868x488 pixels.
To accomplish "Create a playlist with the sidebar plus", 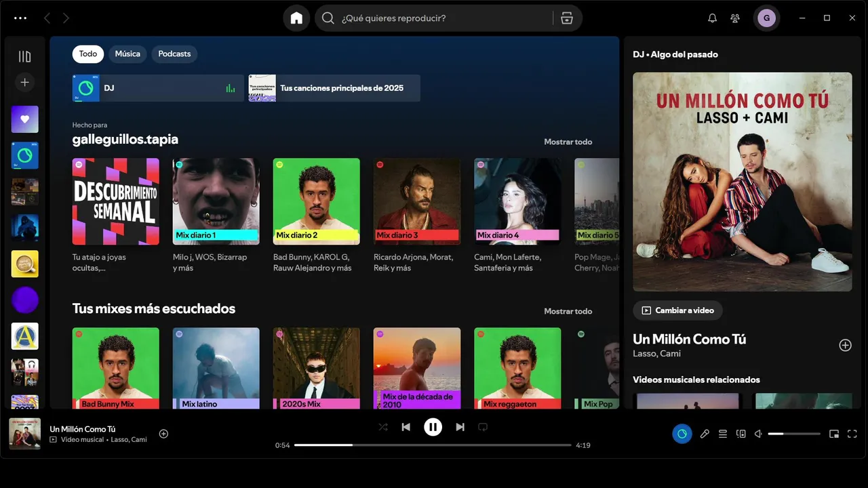I will point(25,82).
